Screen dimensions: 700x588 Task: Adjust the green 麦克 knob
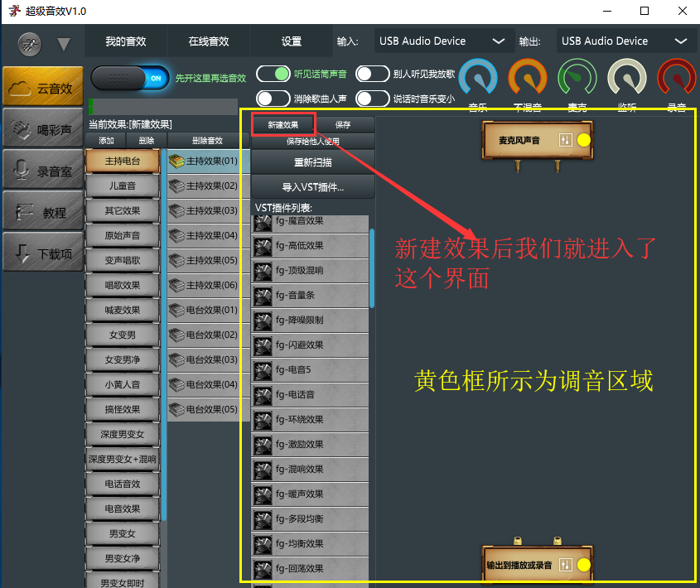point(577,78)
